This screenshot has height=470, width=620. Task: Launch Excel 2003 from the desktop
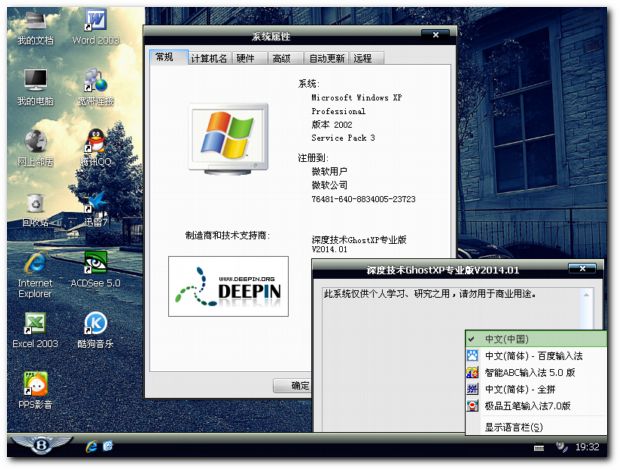pos(35,324)
